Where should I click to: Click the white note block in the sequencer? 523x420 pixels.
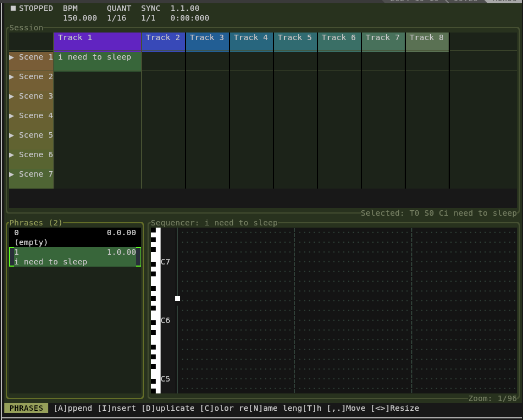tap(178, 299)
